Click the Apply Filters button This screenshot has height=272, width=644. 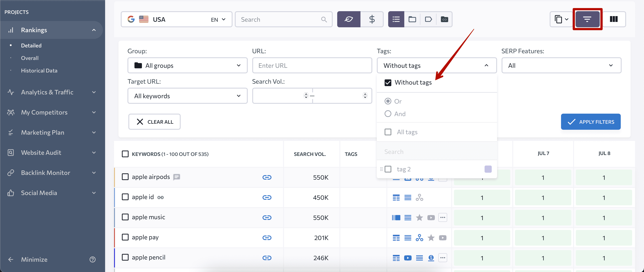(591, 122)
